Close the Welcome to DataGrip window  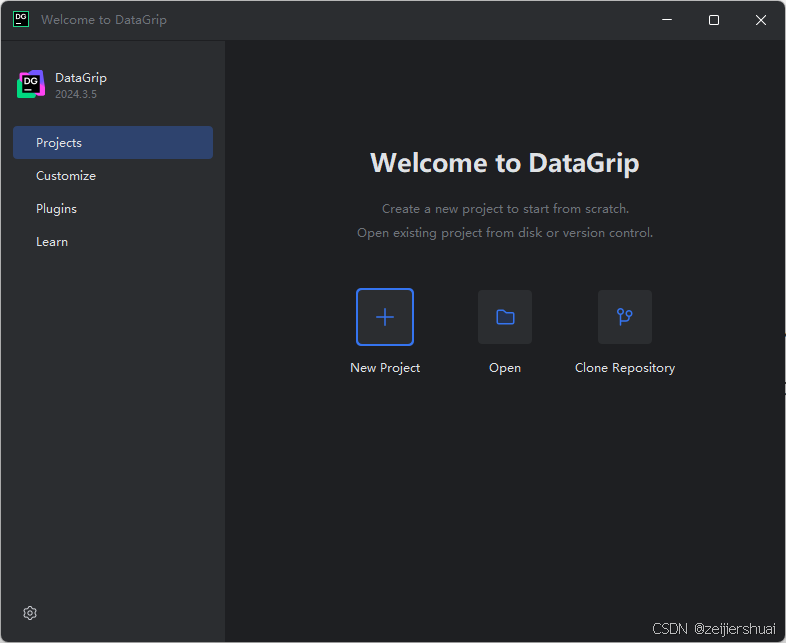coord(761,20)
